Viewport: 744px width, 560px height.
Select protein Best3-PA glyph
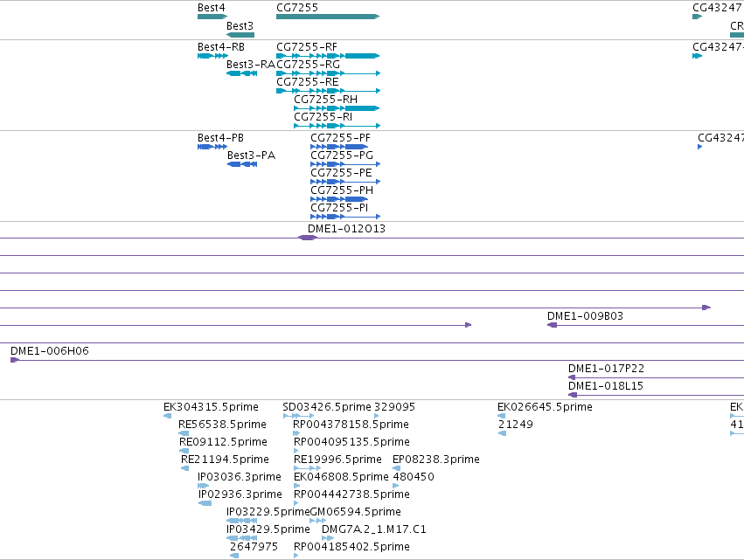[x=242, y=164]
